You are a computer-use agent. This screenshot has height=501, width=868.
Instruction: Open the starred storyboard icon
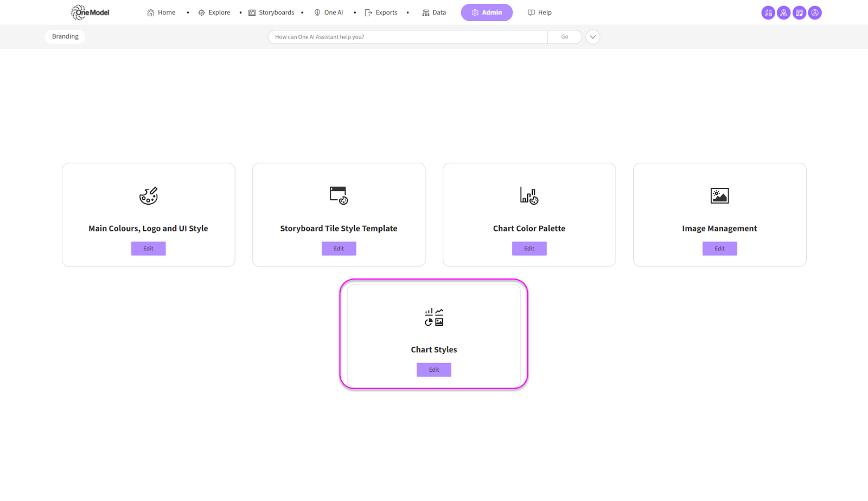(x=799, y=13)
